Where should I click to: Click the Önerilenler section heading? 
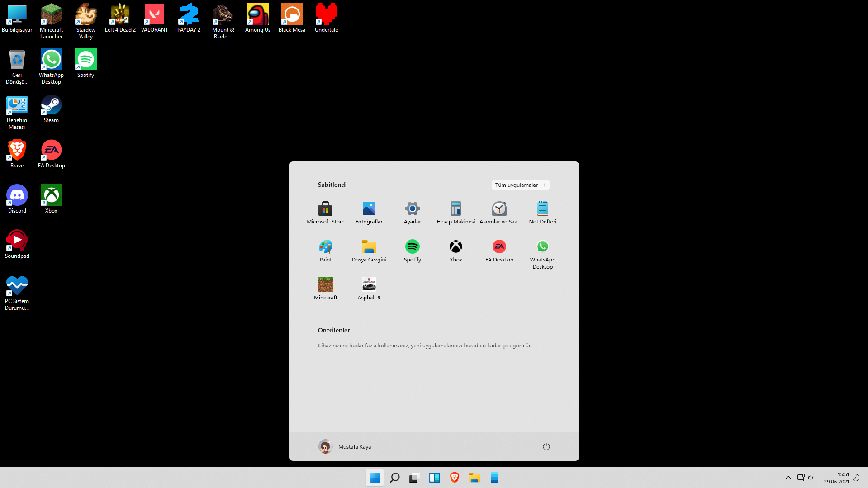pos(334,330)
